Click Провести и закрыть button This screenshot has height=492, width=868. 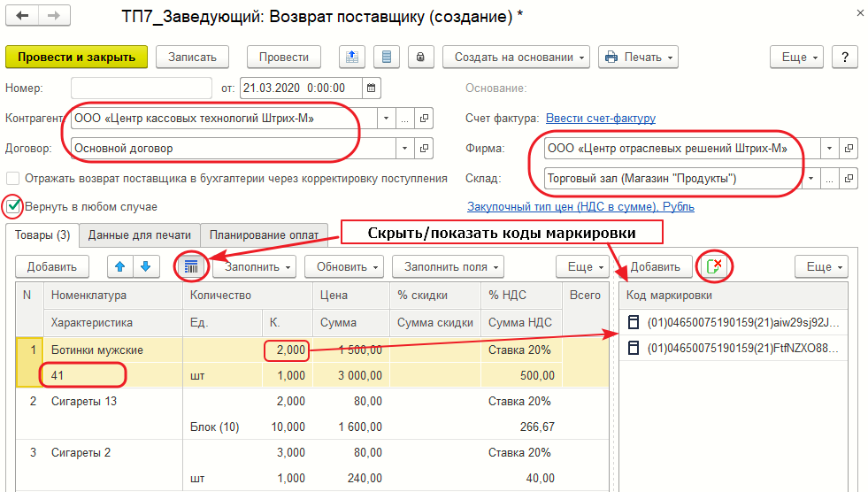click(x=76, y=57)
